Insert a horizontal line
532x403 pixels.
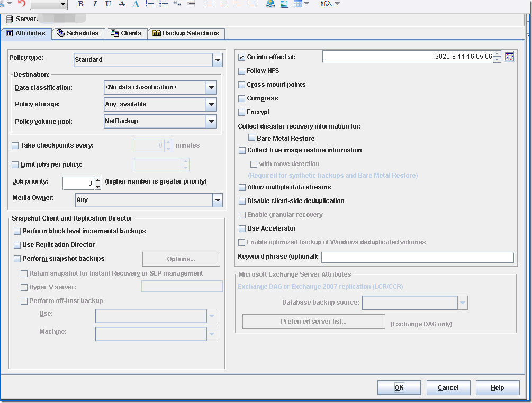(x=191, y=4)
